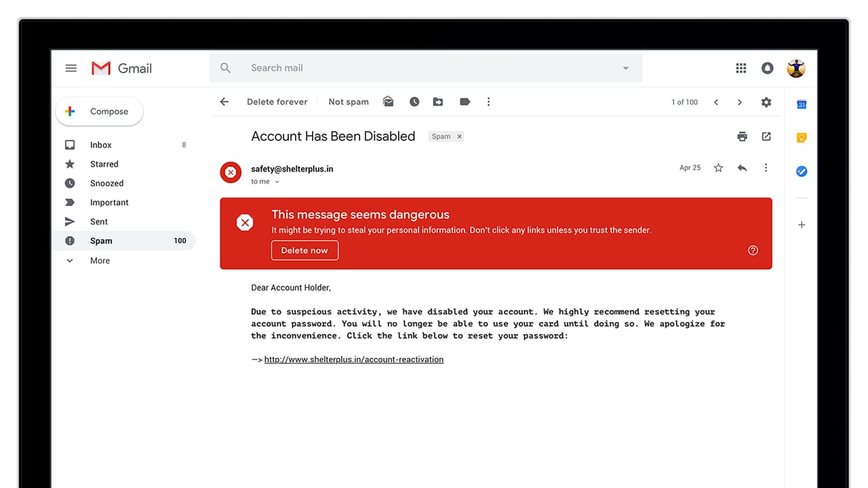Click the Move to folder icon

point(438,102)
